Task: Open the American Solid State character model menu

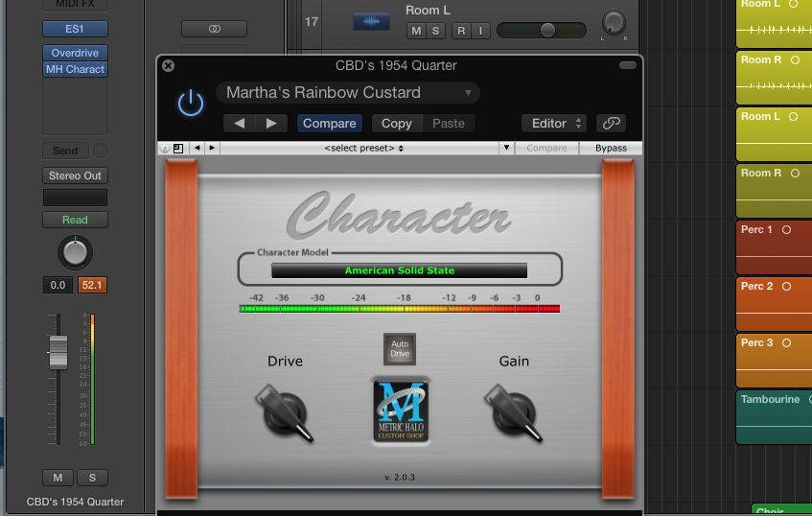Action: [399, 270]
